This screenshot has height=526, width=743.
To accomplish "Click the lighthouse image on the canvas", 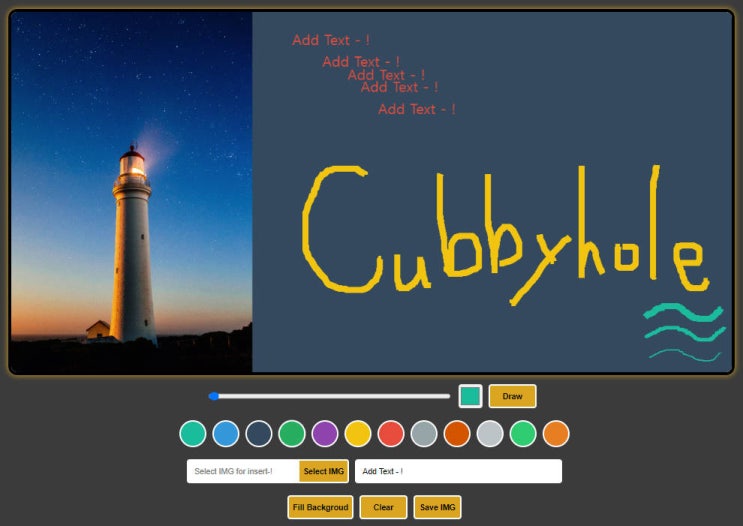I will pos(131,192).
